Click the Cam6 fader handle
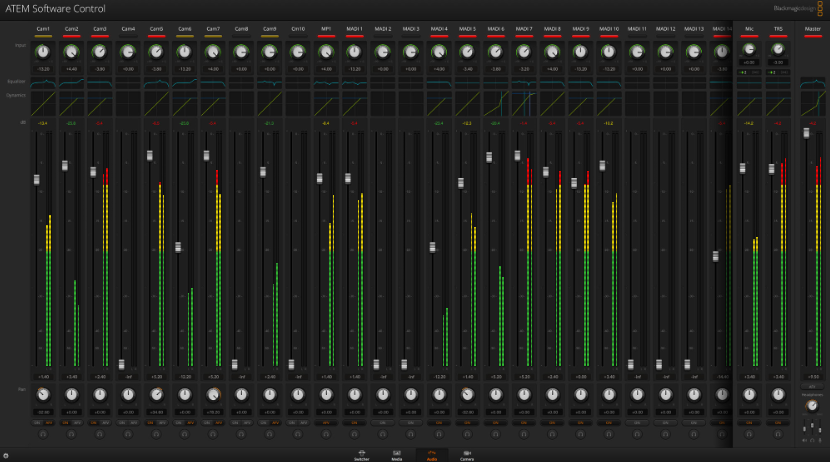 tap(178, 247)
